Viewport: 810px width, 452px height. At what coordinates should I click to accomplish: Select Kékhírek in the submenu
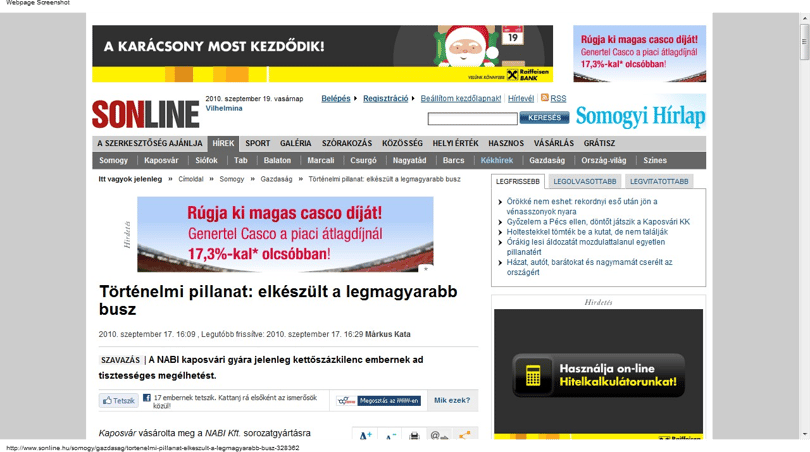(x=497, y=161)
